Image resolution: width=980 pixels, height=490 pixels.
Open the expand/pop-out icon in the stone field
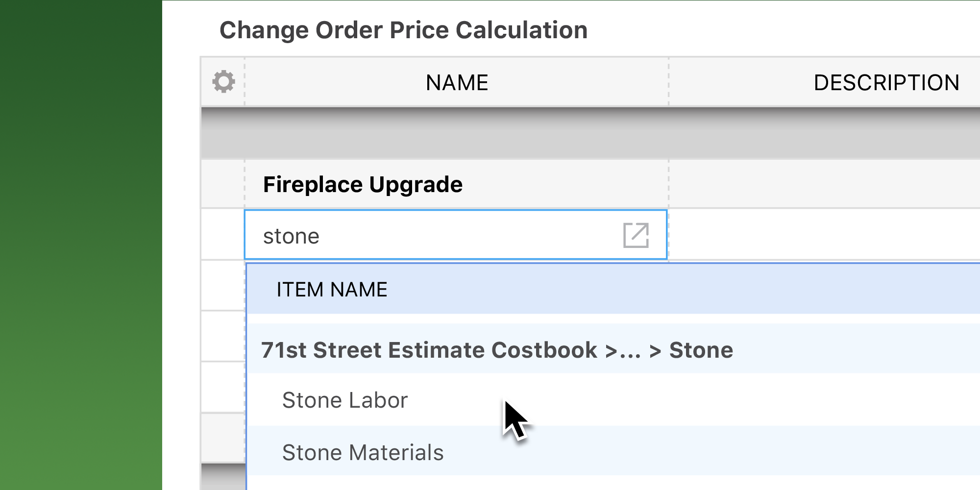[x=636, y=235]
